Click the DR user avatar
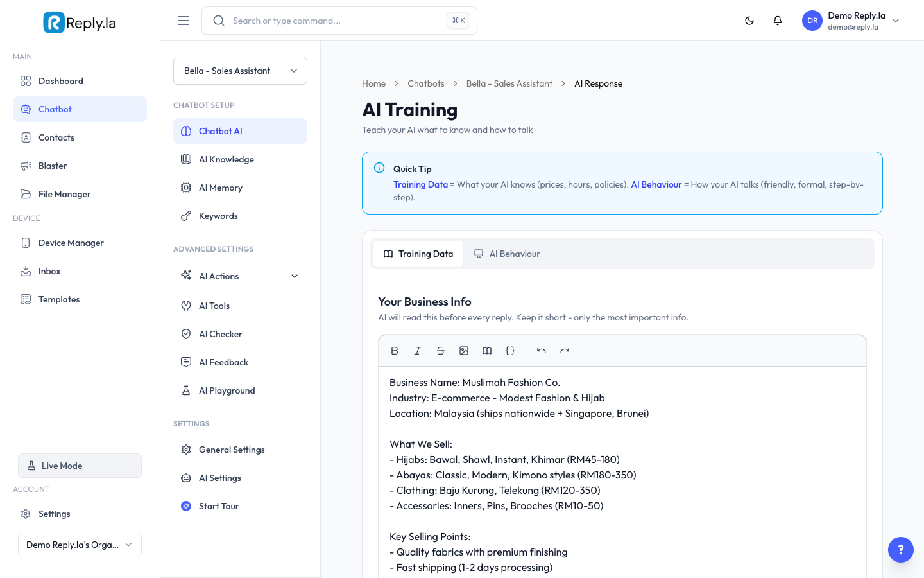The width and height of the screenshot is (924, 578). 812,21
